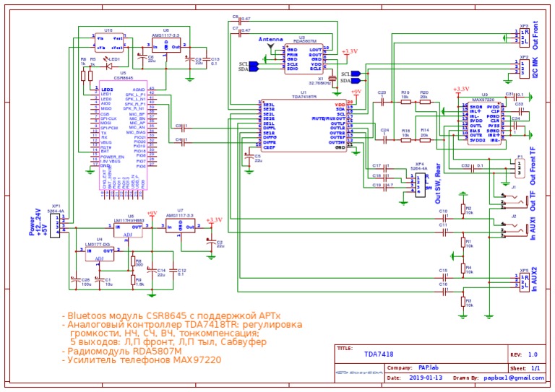
Task: Click the blue SCL port flag left of RDA5807M
Action: [x=254, y=64]
